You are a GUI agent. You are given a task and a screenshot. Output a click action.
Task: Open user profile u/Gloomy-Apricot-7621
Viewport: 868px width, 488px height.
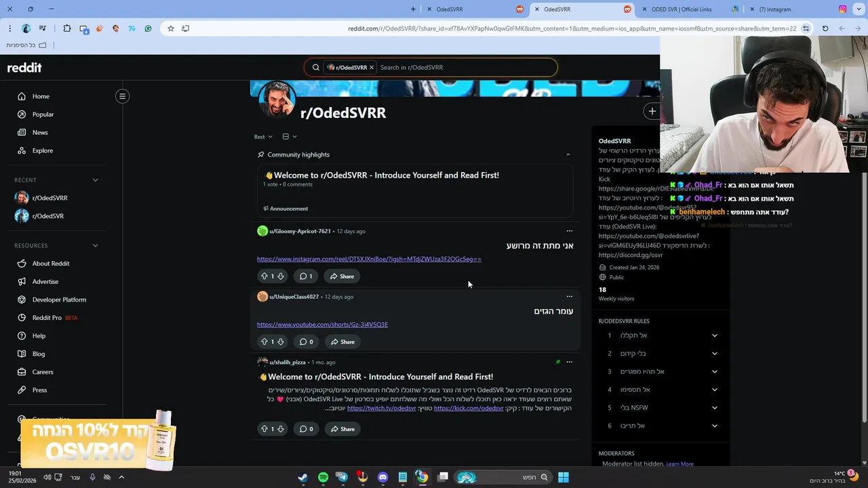300,231
